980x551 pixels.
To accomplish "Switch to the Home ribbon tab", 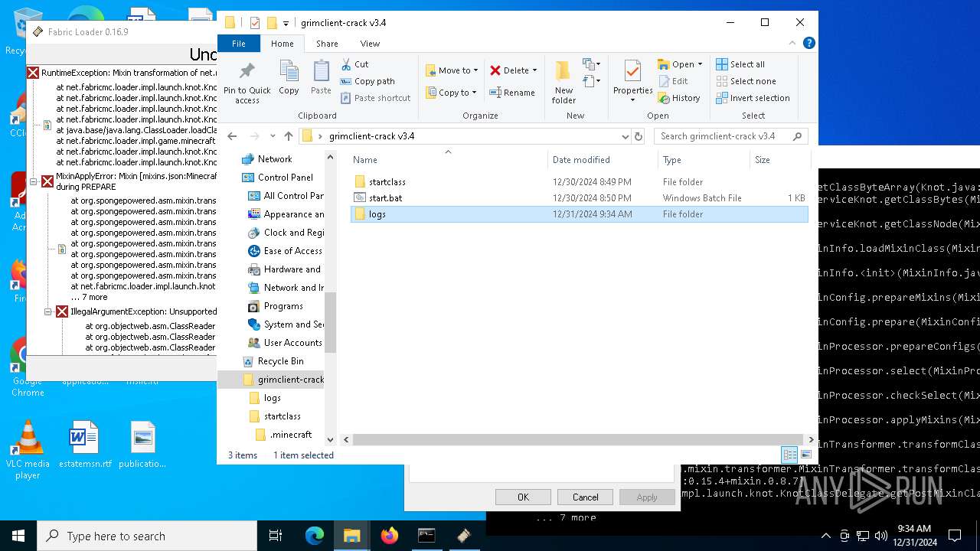I will pyautogui.click(x=282, y=44).
